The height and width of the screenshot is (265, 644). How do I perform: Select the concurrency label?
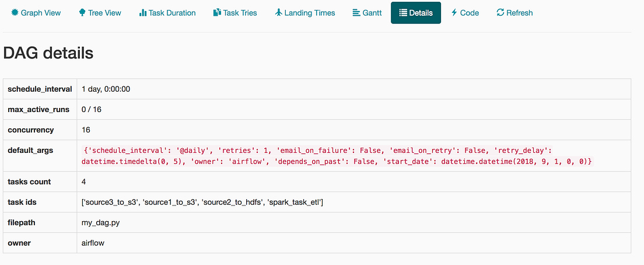tap(31, 130)
